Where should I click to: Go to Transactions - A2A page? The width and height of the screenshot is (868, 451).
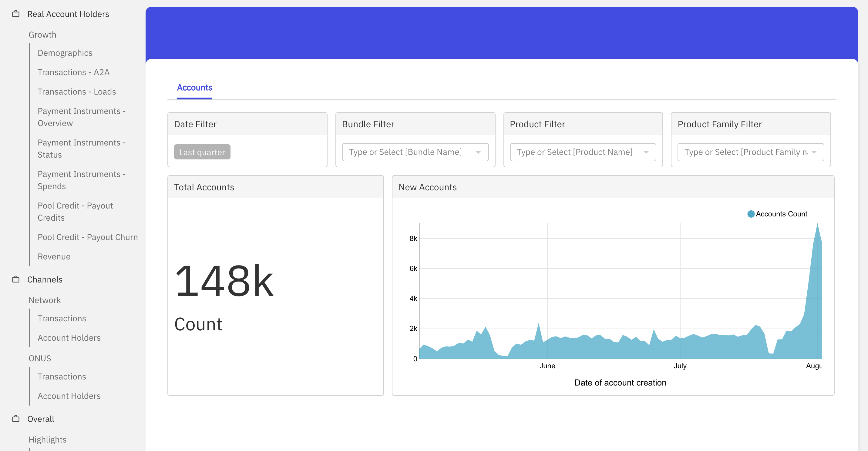73,72
